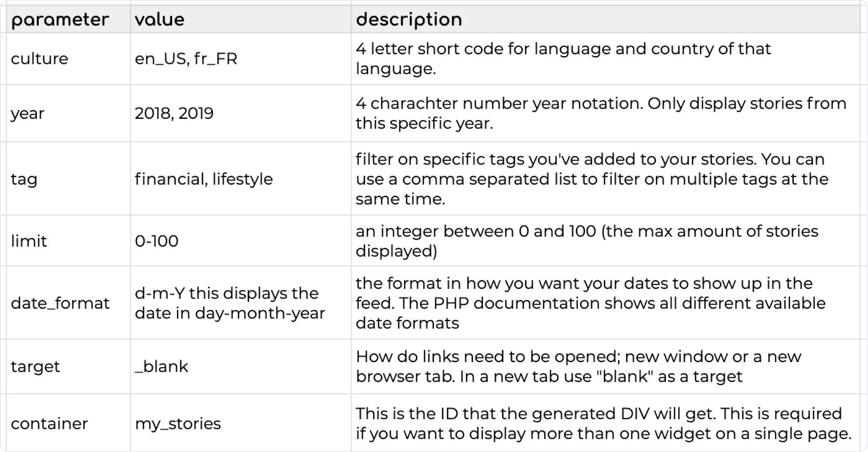Select the my_stories value cell
This screenshot has height=452, width=868.
[241, 423]
